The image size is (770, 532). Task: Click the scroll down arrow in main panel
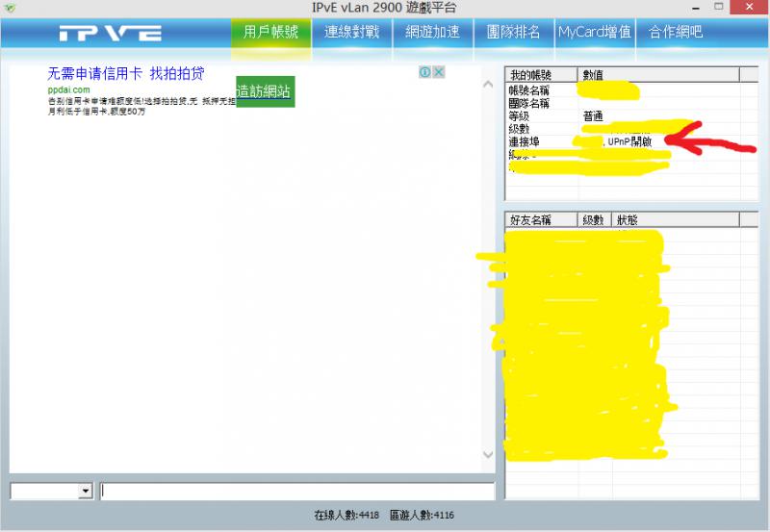click(x=488, y=454)
